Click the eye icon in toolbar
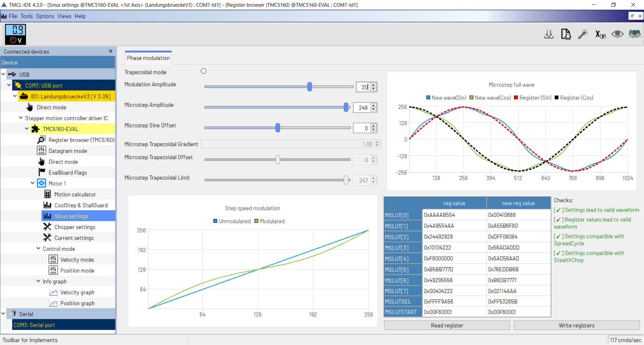This screenshot has width=644, height=345. click(618, 34)
